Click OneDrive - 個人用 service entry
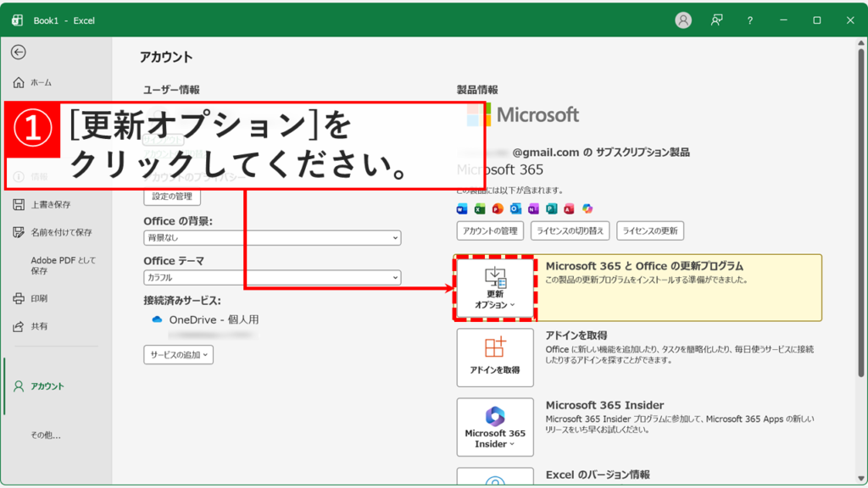Viewport: 868px width, 488px height. [x=214, y=319]
